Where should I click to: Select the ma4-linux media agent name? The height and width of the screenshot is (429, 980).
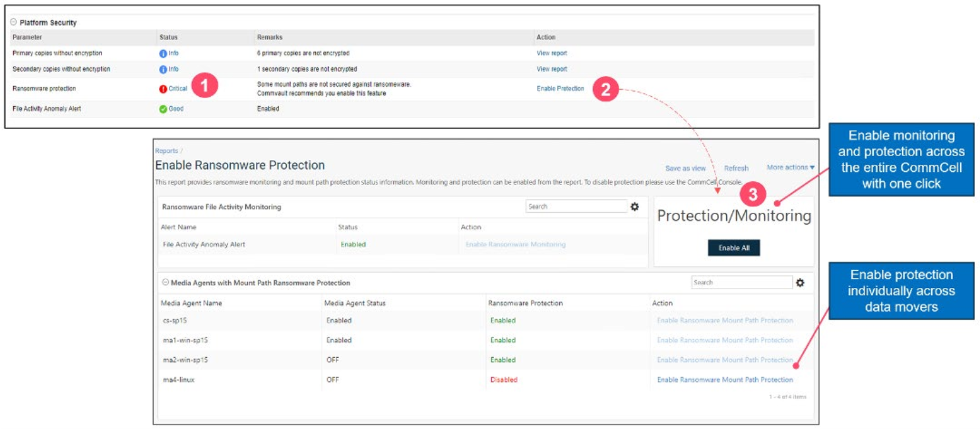pos(178,380)
